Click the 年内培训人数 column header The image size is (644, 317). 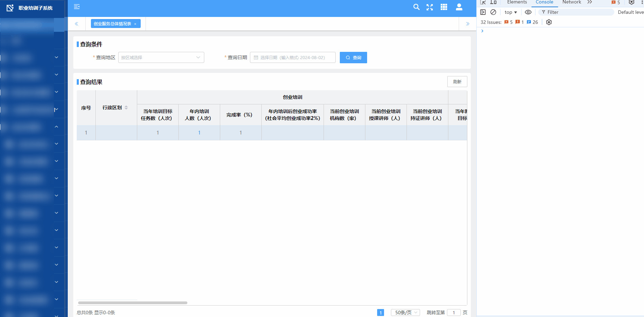click(x=199, y=115)
